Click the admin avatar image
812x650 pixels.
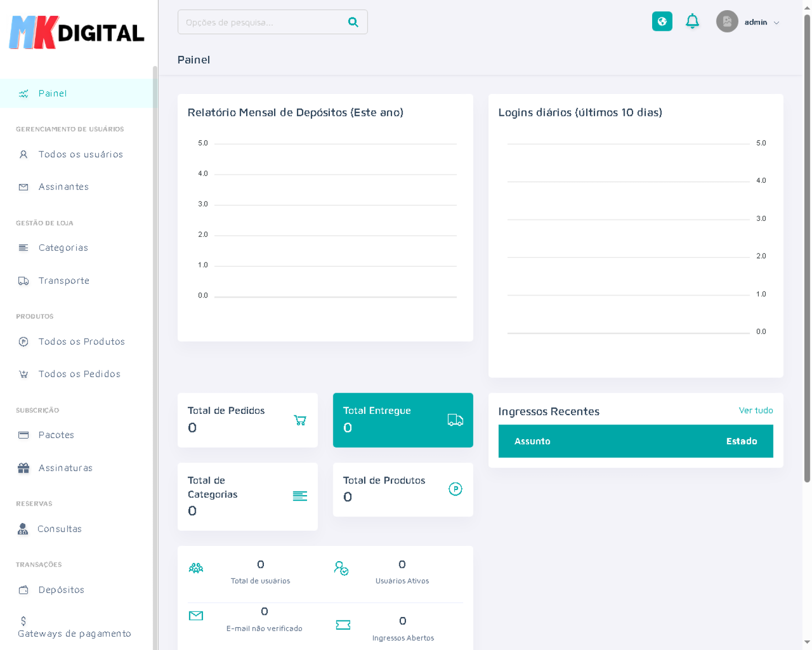click(x=727, y=22)
